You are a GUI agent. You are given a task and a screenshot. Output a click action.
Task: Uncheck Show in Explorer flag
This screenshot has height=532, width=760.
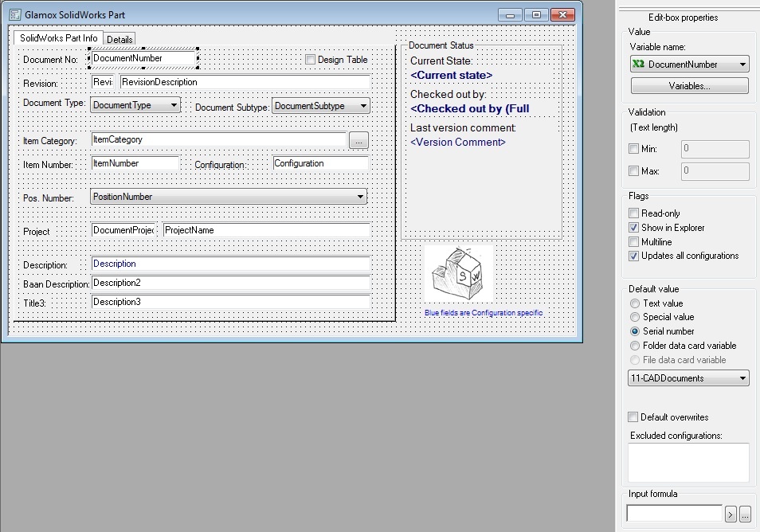tap(633, 227)
